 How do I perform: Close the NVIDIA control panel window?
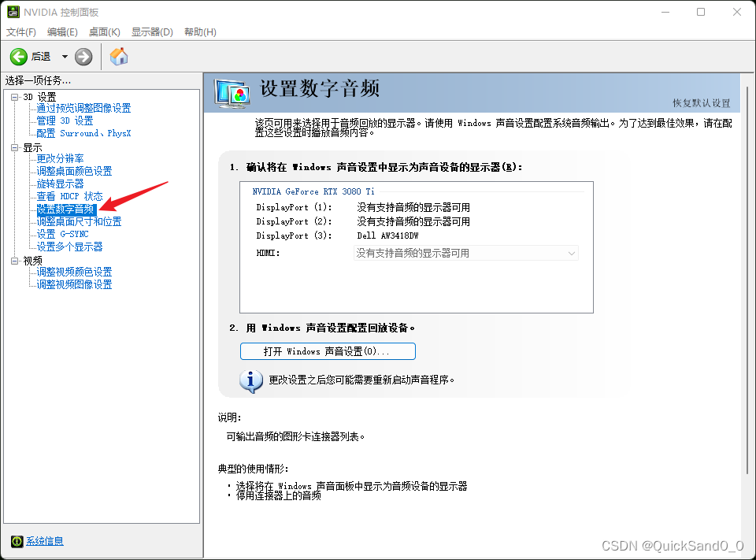737,12
